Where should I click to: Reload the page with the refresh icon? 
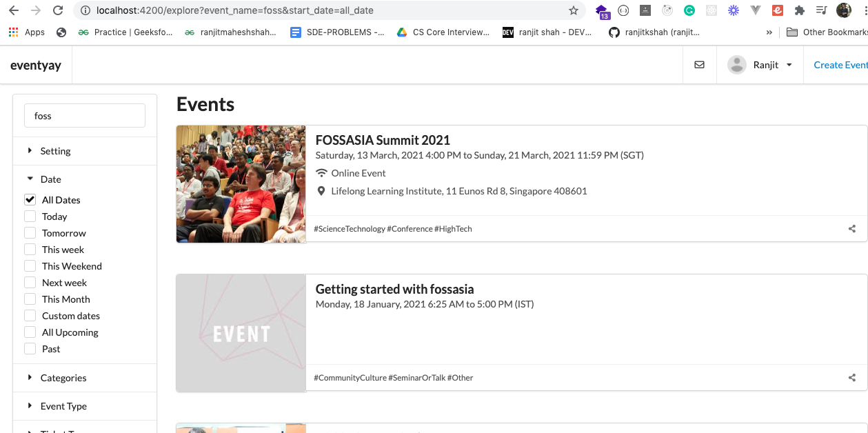point(58,10)
